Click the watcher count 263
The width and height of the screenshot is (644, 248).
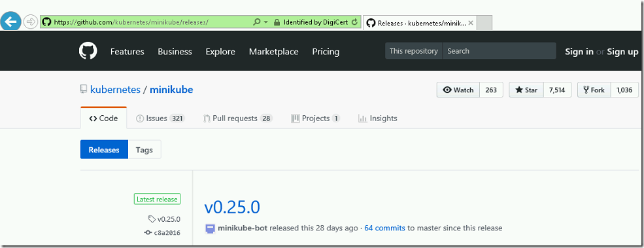coord(491,90)
